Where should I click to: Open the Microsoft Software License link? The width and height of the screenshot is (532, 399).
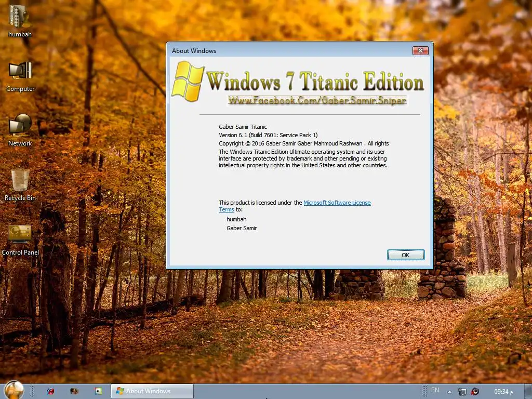pos(337,203)
